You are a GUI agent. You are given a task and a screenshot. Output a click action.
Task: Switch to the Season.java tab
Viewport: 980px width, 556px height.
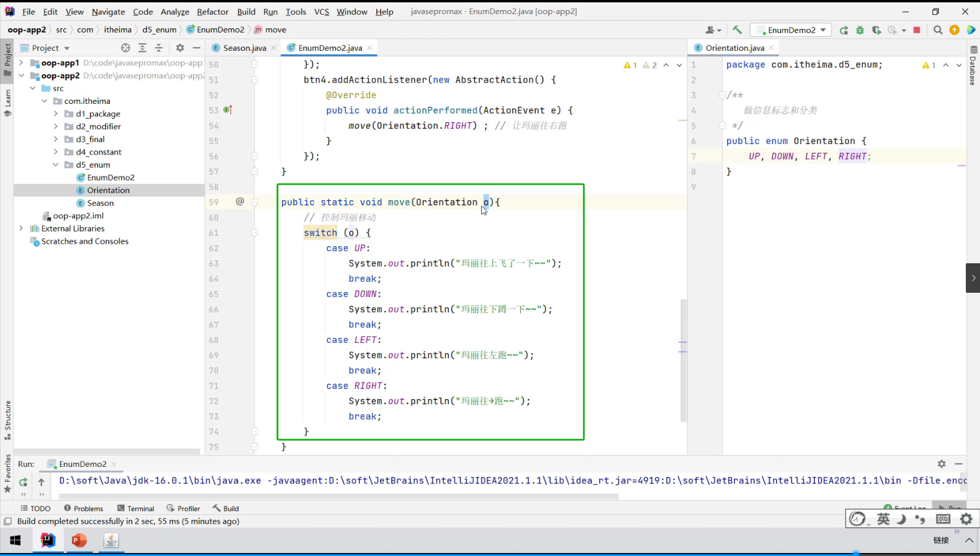[x=244, y=48]
